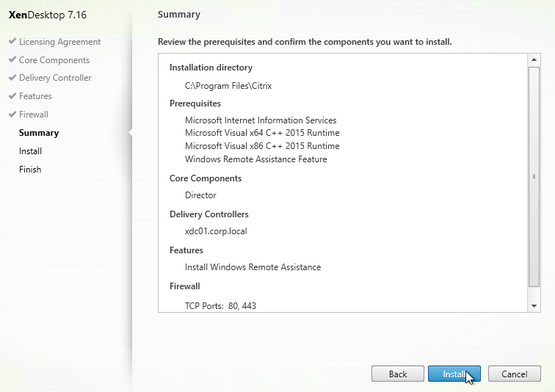The image size is (555, 392).
Task: Click the XenDesktop 7.16 title
Action: click(48, 15)
